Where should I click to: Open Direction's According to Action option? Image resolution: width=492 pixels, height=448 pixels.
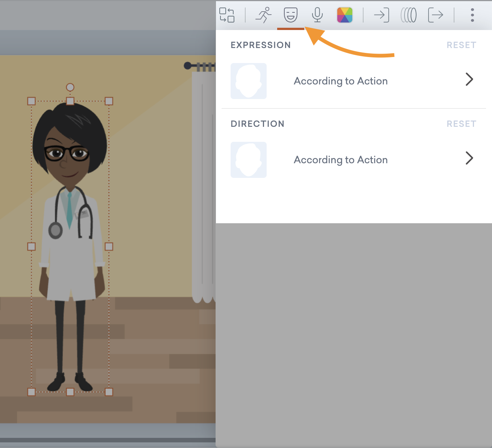coord(341,160)
